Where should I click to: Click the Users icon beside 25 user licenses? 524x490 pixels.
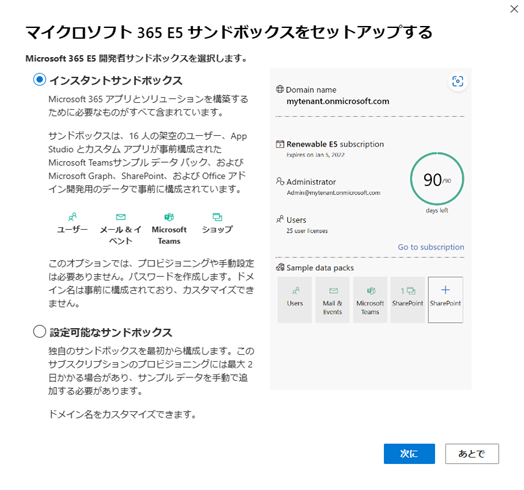tap(280, 219)
